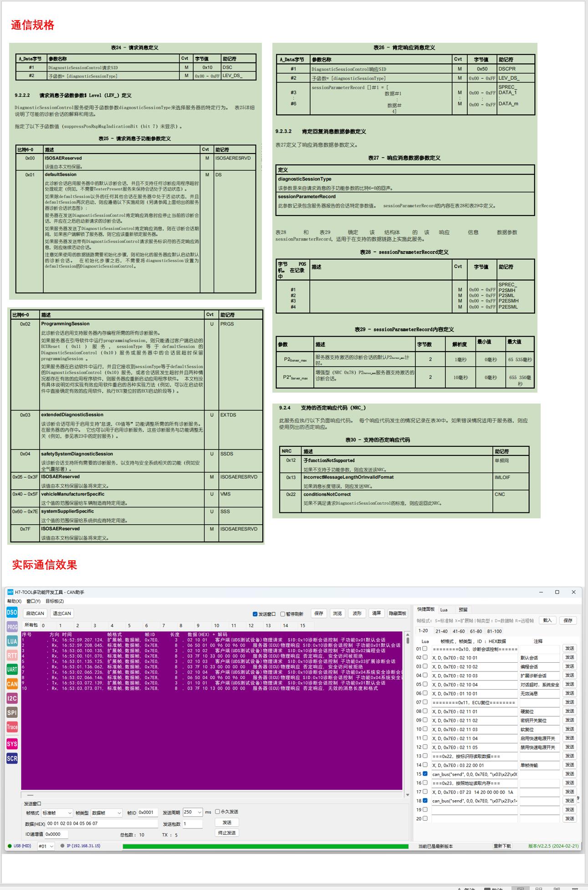Click the 清屏 clear screen button
This screenshot has height=890, width=588.
pyautogui.click(x=376, y=614)
